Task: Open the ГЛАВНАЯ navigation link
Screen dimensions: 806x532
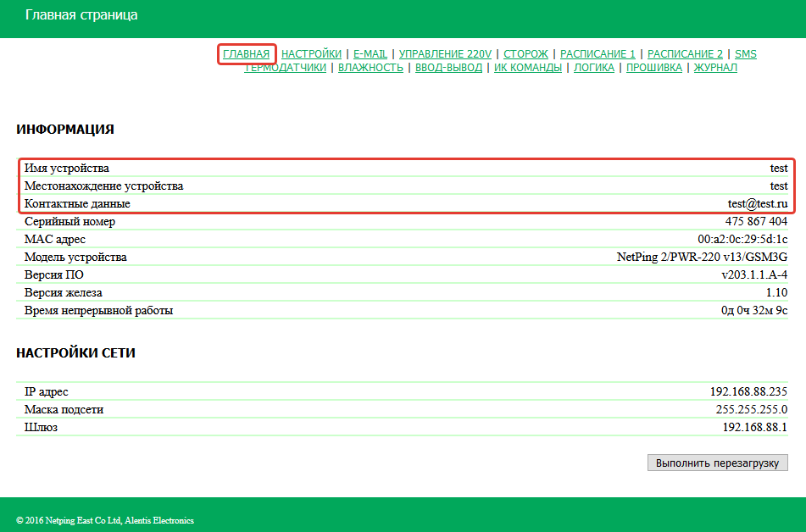Action: click(246, 54)
